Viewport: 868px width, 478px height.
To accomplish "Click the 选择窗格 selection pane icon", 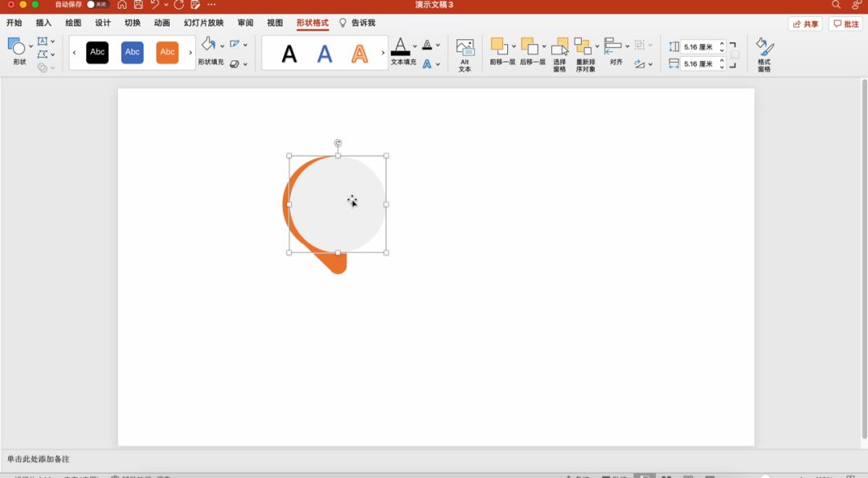I will tap(560, 47).
